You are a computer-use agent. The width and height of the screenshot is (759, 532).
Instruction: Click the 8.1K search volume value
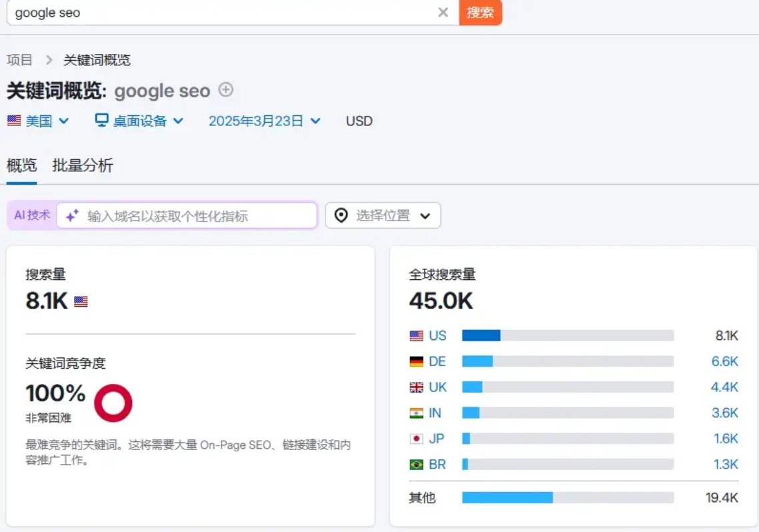click(47, 301)
